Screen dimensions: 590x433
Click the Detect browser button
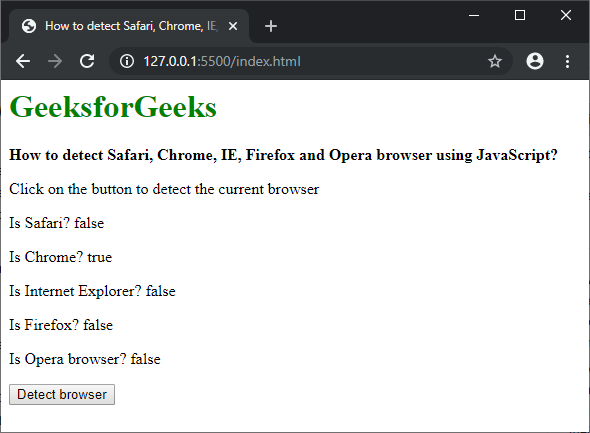click(x=62, y=394)
